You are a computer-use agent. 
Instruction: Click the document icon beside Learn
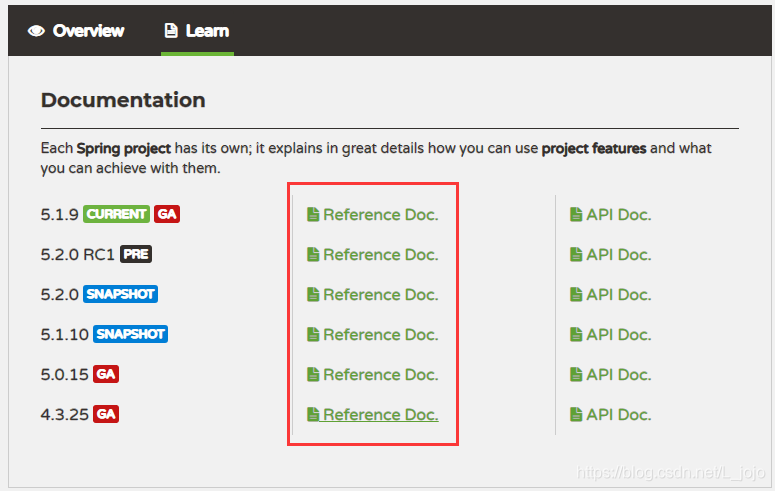pyautogui.click(x=171, y=31)
